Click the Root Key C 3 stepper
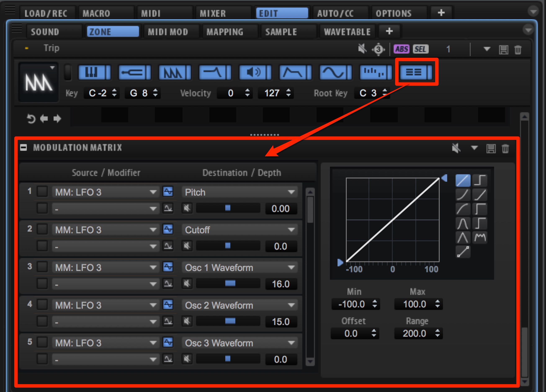 385,93
